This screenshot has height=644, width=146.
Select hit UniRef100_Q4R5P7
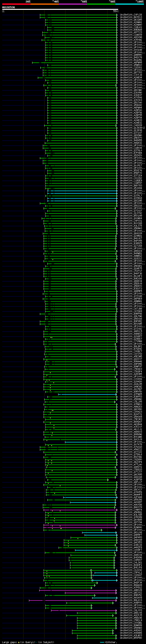pos(131,535)
